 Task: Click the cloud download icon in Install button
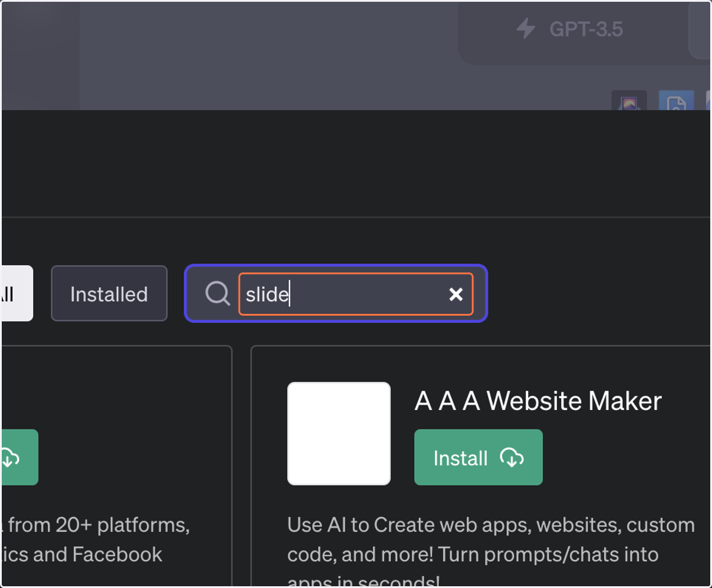click(512, 457)
